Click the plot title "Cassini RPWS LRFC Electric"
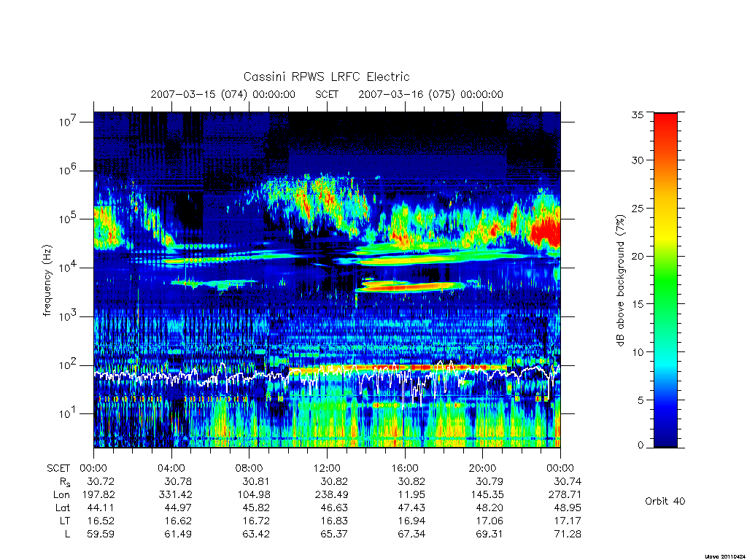 click(326, 77)
